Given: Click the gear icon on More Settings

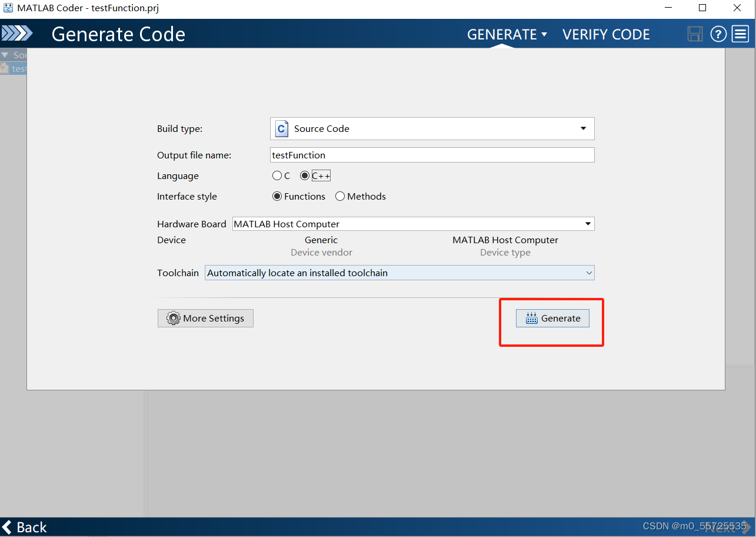Looking at the screenshot, I should 174,318.
